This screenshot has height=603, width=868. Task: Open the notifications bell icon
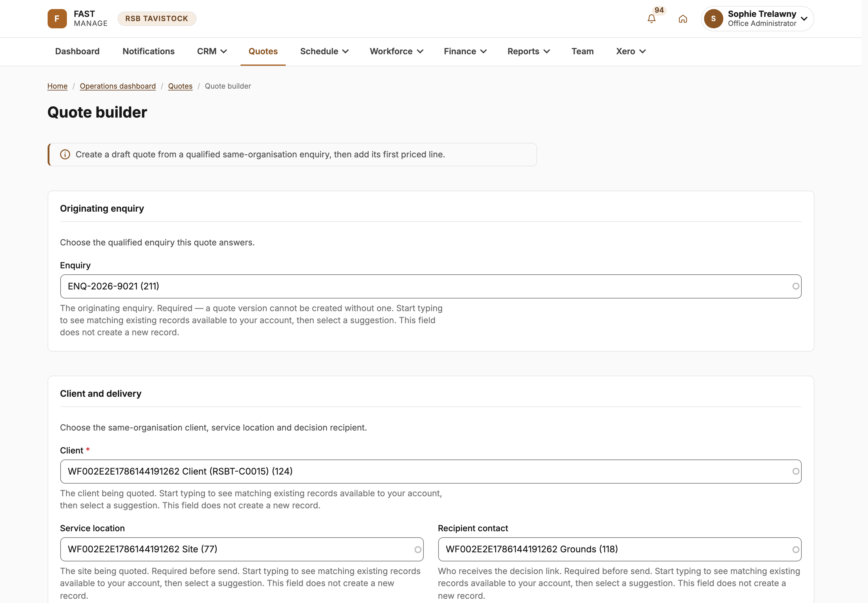[x=651, y=18]
